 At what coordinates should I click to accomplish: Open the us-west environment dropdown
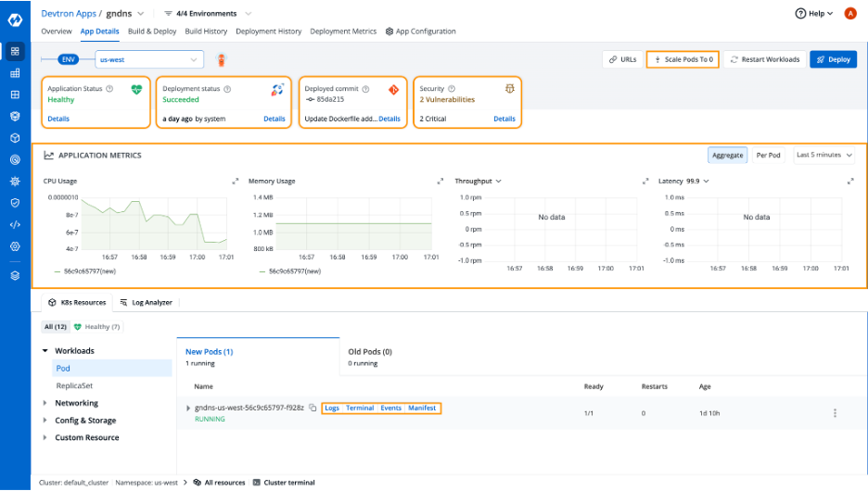(149, 59)
